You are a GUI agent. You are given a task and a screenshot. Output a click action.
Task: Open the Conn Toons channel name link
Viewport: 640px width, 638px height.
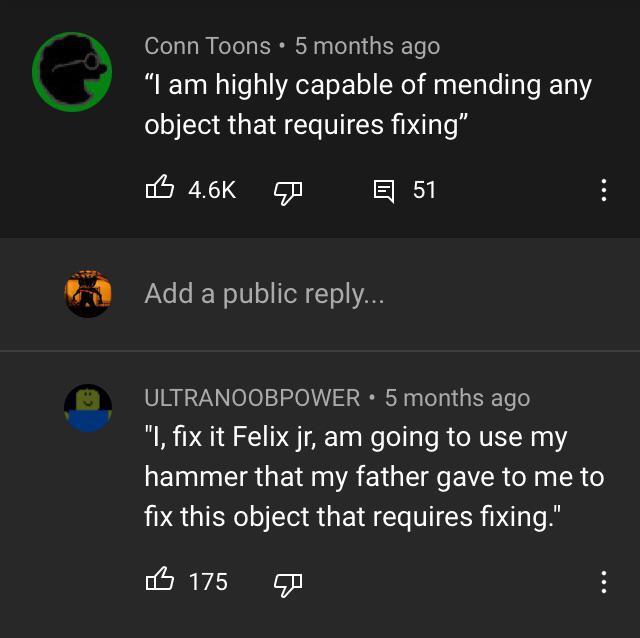coord(207,46)
